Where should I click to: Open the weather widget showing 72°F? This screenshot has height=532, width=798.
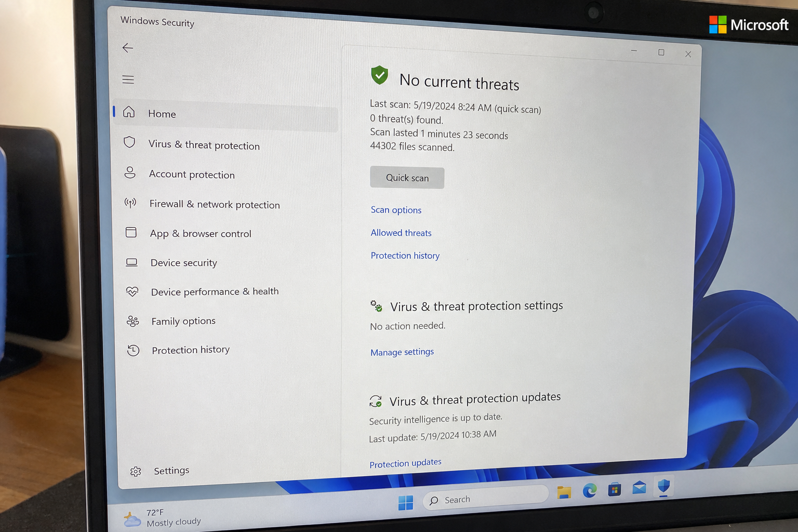162,518
